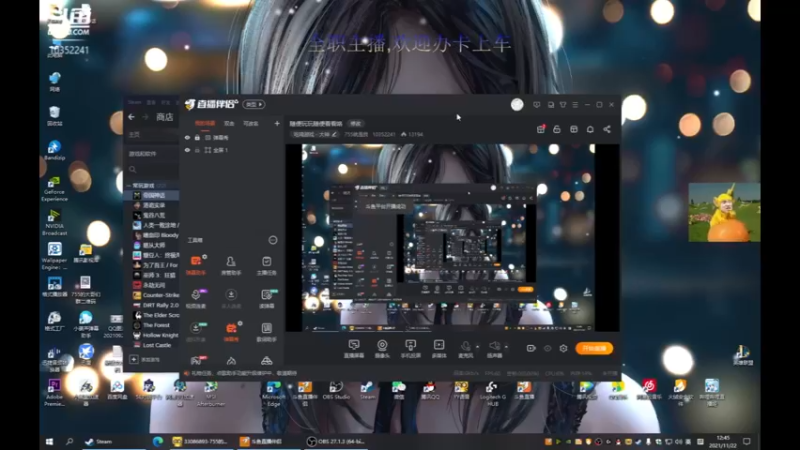800x450 pixels.
Task: Open the tool with NEW badge in second row
Action: [266, 298]
